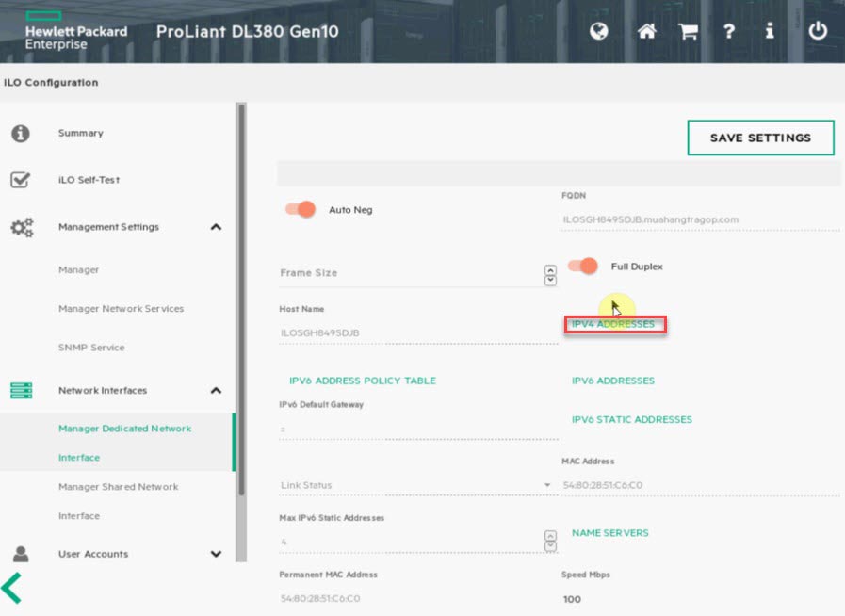
Task: Expand the User Accounts section
Action: (216, 554)
